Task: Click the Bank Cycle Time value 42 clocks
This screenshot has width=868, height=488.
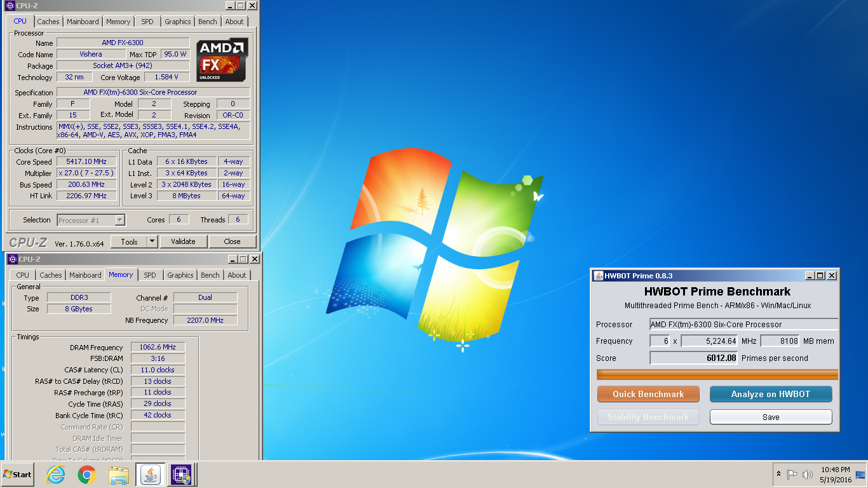Action: [x=158, y=416]
